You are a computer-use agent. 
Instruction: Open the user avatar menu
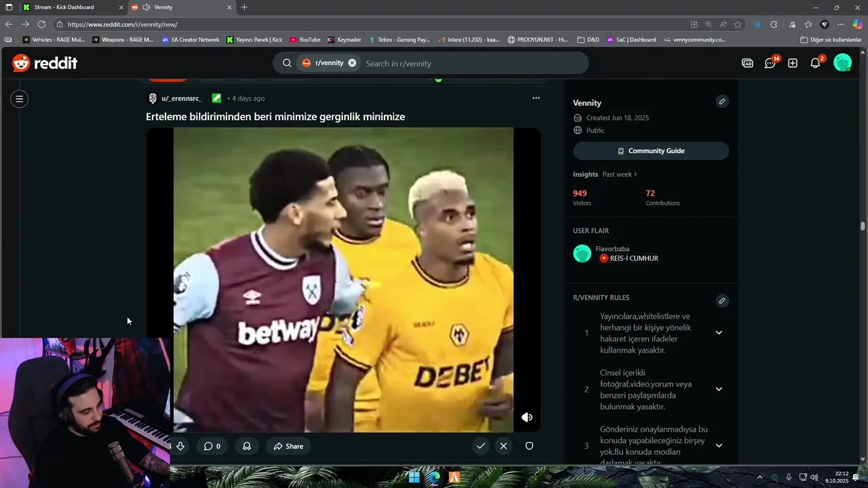point(842,63)
